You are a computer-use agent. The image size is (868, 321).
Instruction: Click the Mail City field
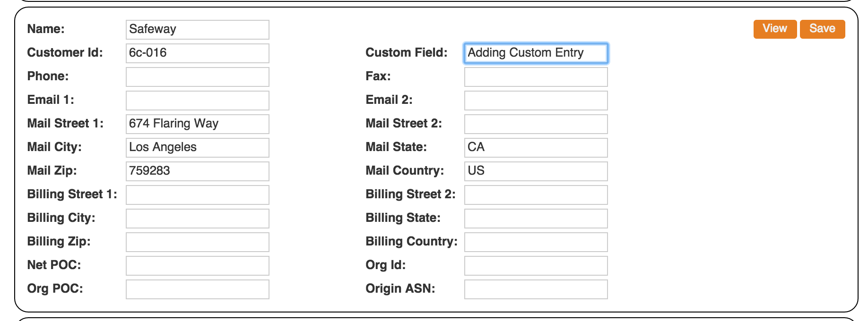197,147
